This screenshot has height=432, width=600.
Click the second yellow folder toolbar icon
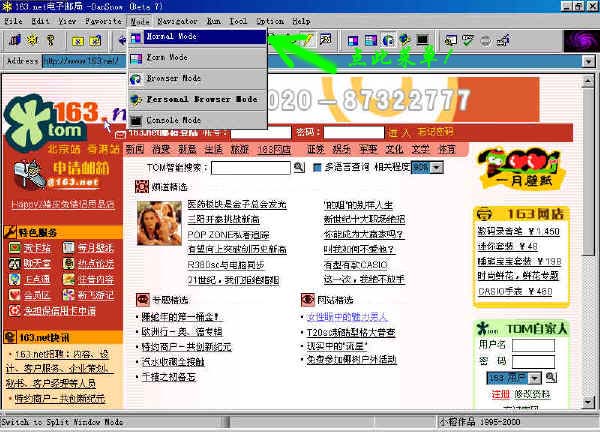click(x=95, y=40)
